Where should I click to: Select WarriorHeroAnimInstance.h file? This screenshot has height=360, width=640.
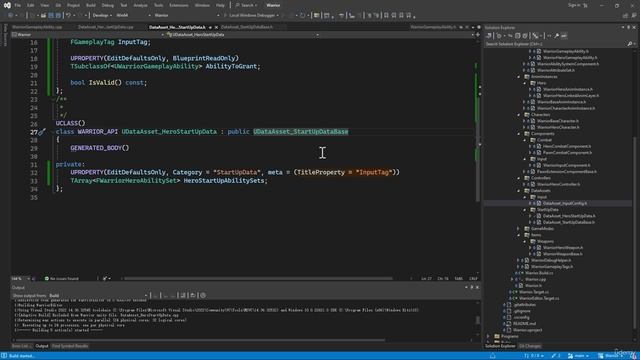click(568, 89)
